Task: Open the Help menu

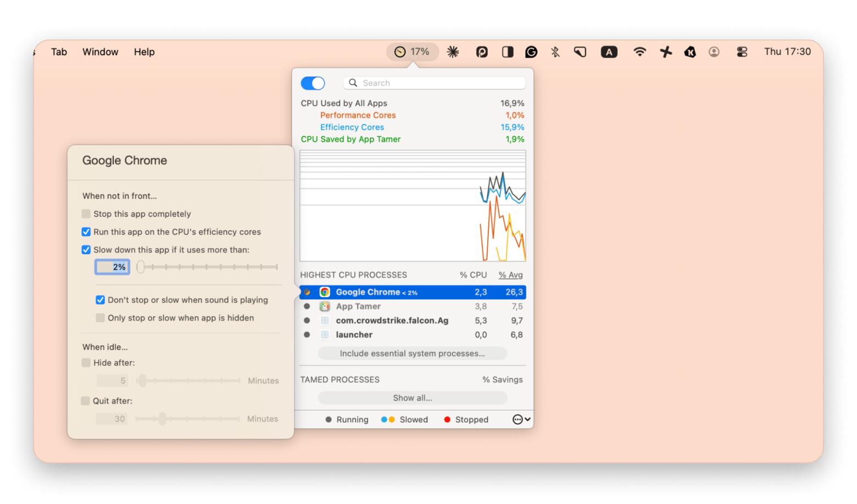Action: tap(144, 52)
